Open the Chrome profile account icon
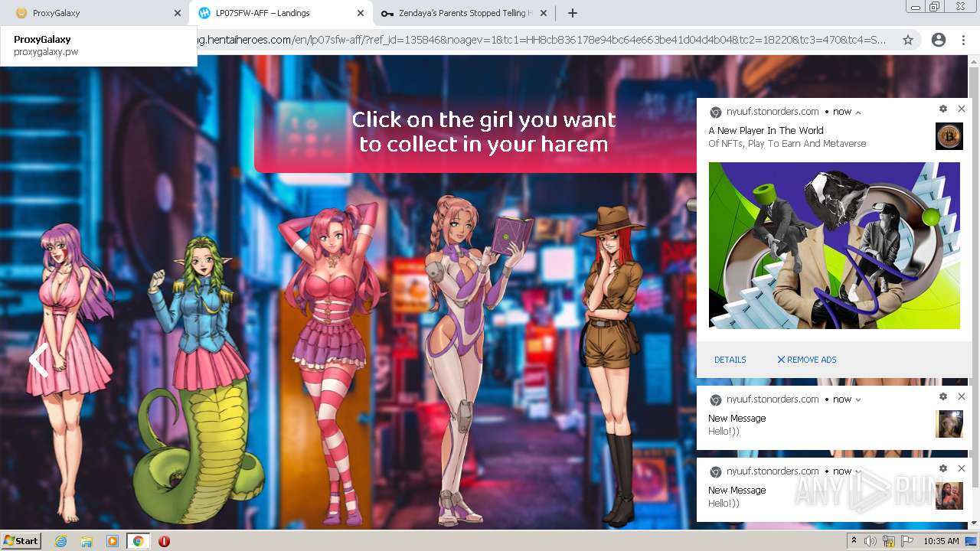 pyautogui.click(x=939, y=40)
